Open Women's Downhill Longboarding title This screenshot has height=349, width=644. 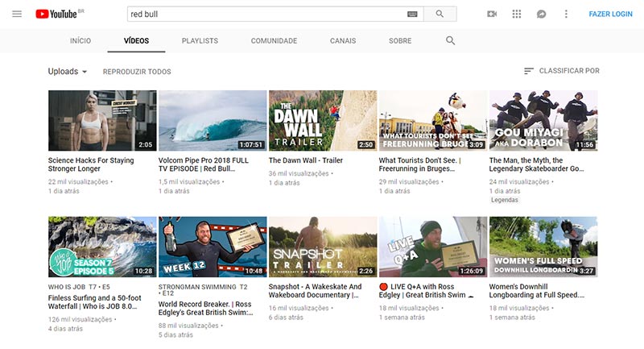click(536, 291)
